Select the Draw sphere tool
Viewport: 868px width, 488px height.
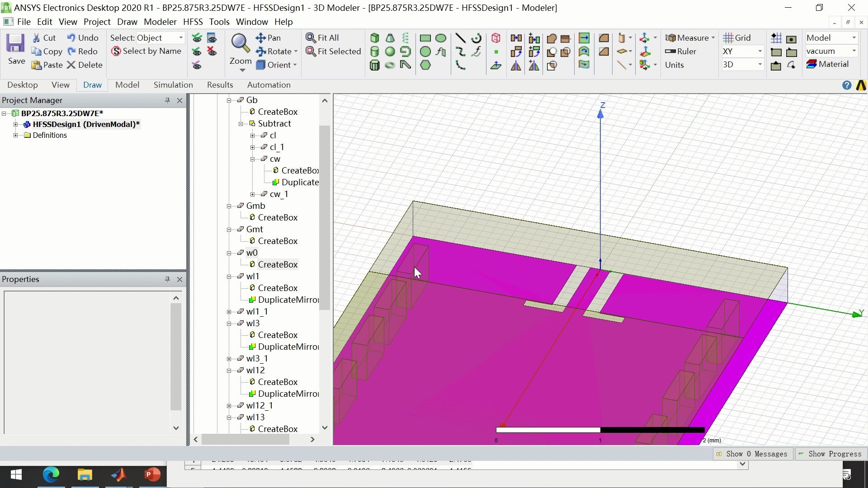[x=390, y=52]
